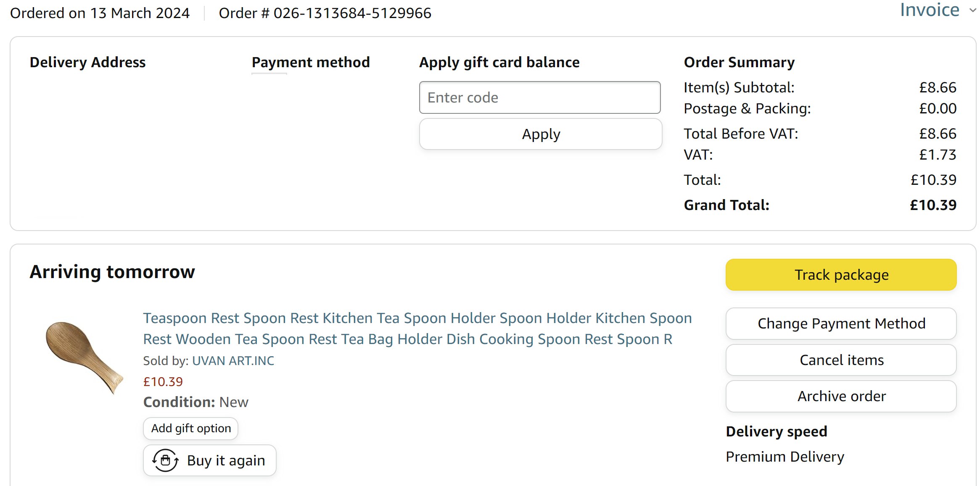980x486 pixels.
Task: Click the Buy it again cart icon
Action: [x=165, y=460]
